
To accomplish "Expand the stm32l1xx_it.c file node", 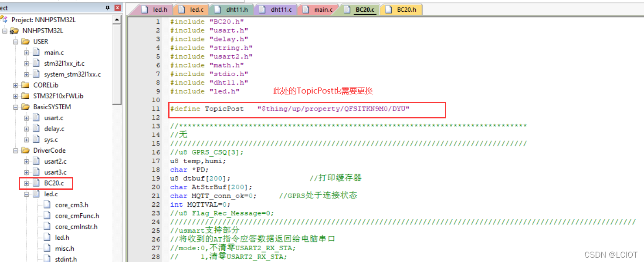I will [27, 64].
